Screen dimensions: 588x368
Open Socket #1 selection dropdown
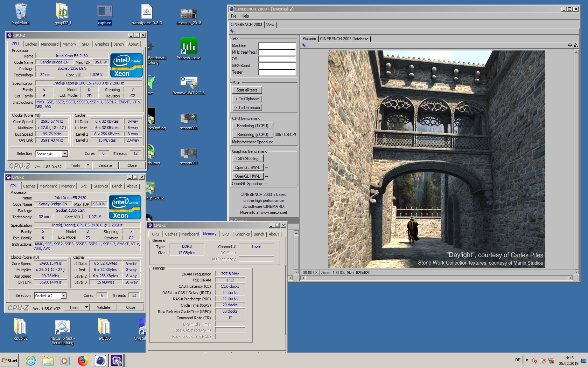click(51, 154)
